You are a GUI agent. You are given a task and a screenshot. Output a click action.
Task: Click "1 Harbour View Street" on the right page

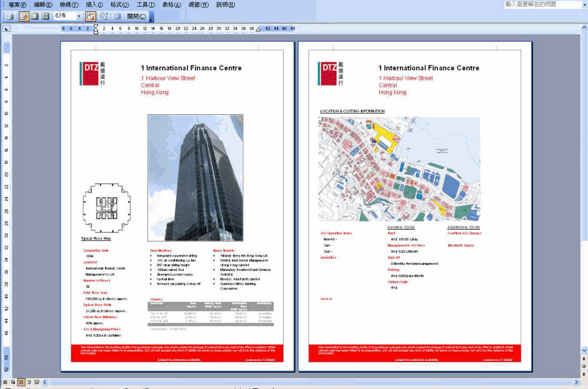(406, 78)
